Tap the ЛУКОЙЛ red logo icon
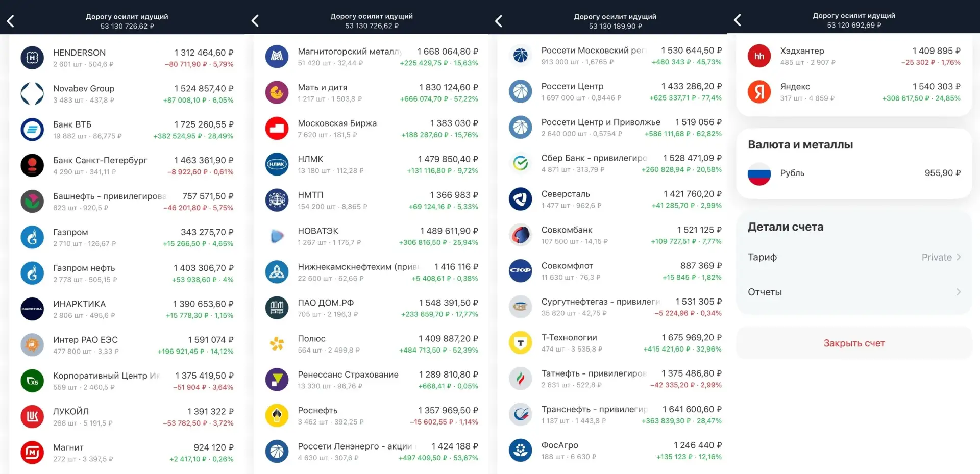The height and width of the screenshot is (474, 980). point(32,417)
